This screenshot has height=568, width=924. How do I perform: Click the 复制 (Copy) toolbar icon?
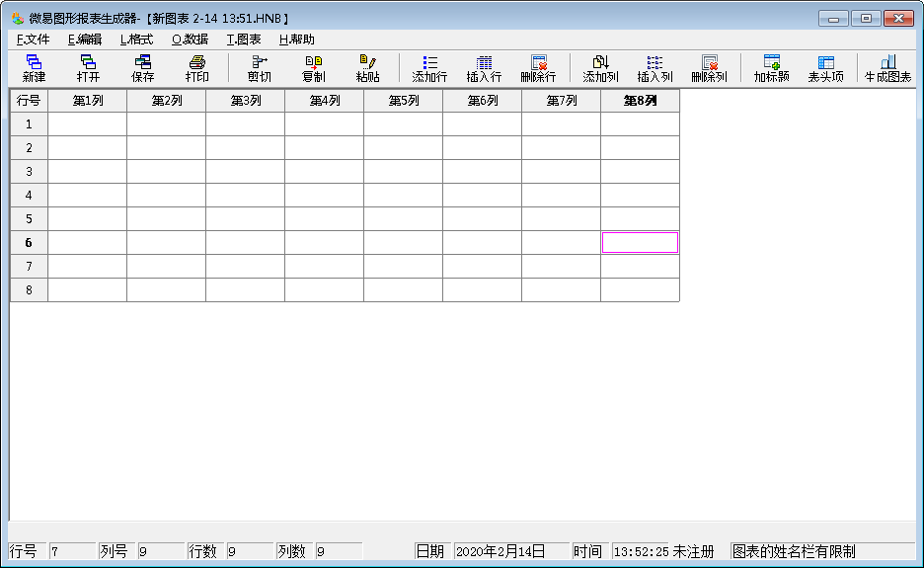tap(314, 68)
